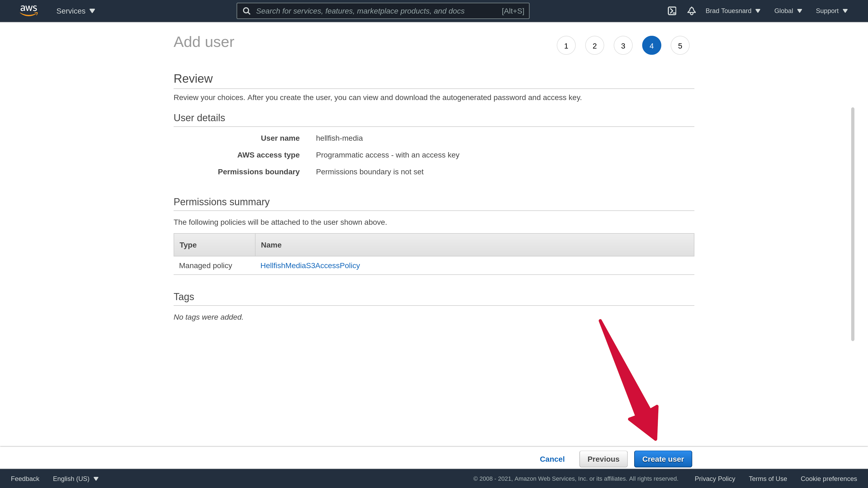Click the CloudShell terminal icon
Image resolution: width=868 pixels, height=488 pixels.
click(672, 11)
